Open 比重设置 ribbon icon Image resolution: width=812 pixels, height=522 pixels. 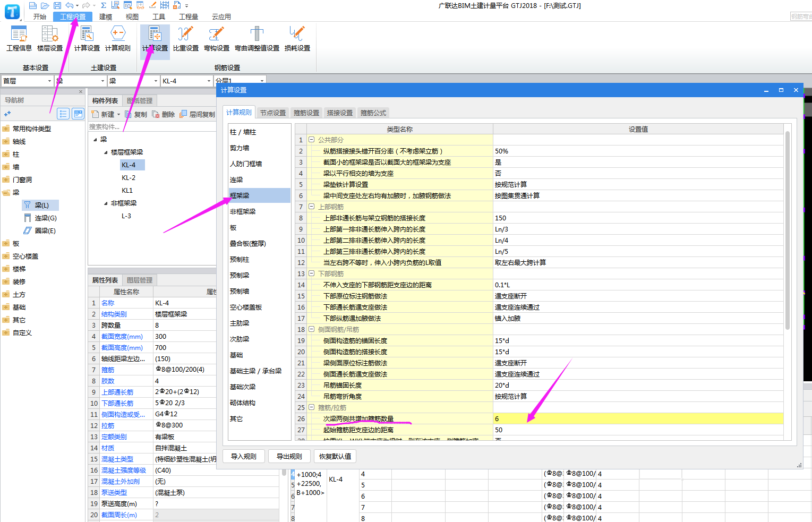[x=186, y=39]
